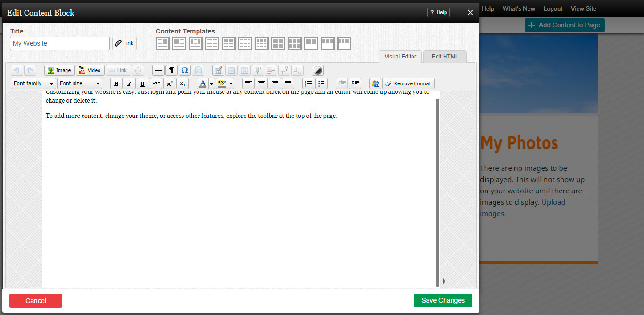Open the Font family dropdown

33,83
